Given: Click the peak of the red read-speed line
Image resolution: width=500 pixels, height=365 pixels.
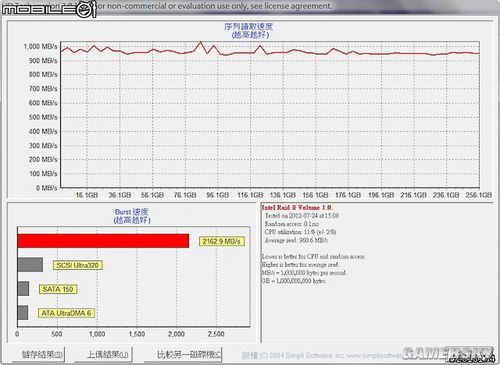Looking at the screenshot, I should click(x=201, y=42).
